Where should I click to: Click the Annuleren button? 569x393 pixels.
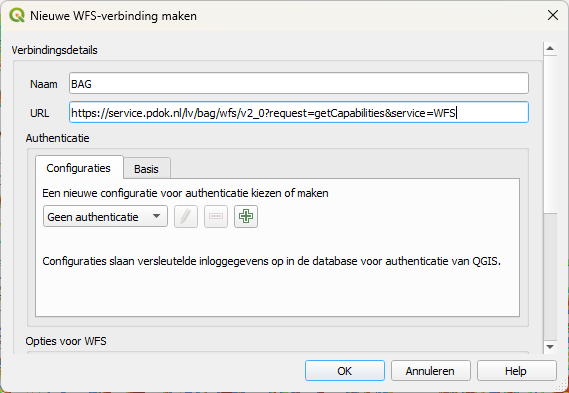click(430, 371)
